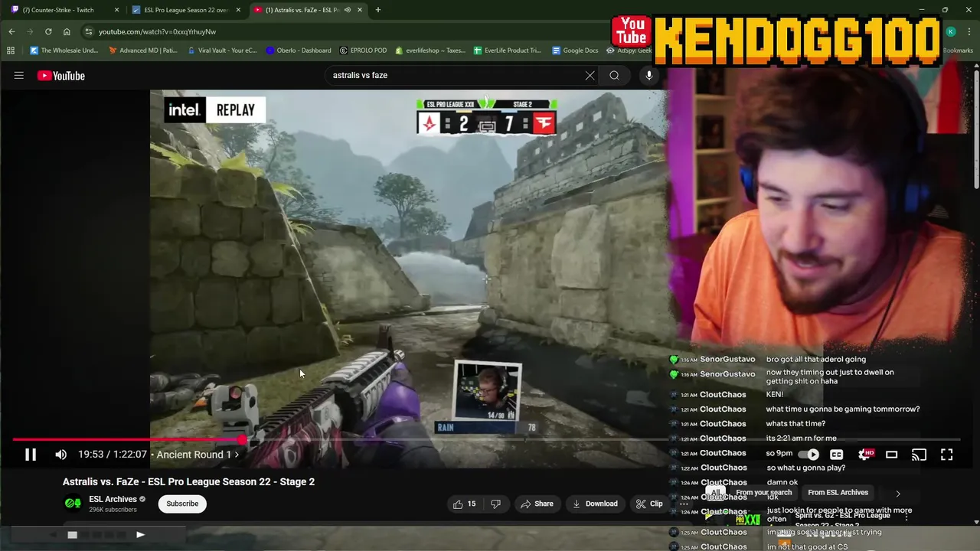Open the Google Docs bookmark
This screenshot has width=980, height=551.
pyautogui.click(x=574, y=51)
